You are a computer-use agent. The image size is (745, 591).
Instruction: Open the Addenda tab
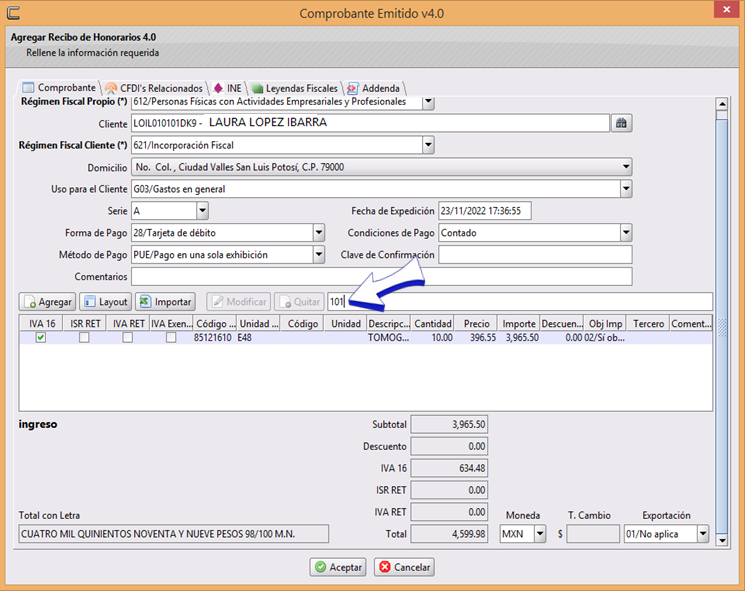pos(374,88)
